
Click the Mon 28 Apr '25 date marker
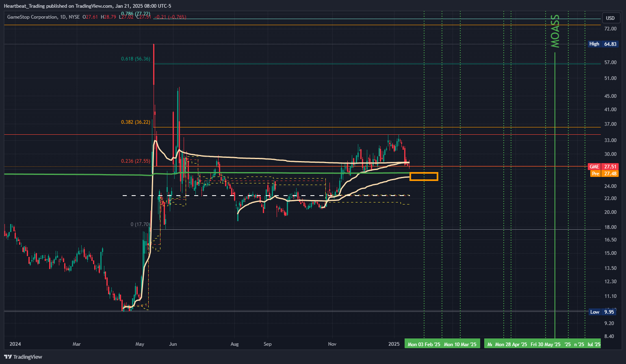point(511,344)
